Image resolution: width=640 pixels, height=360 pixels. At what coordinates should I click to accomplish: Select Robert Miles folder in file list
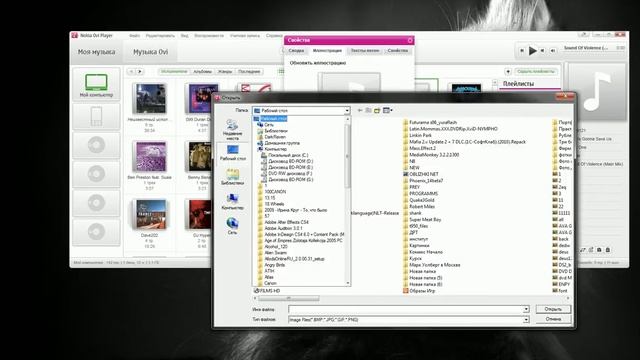click(x=419, y=207)
